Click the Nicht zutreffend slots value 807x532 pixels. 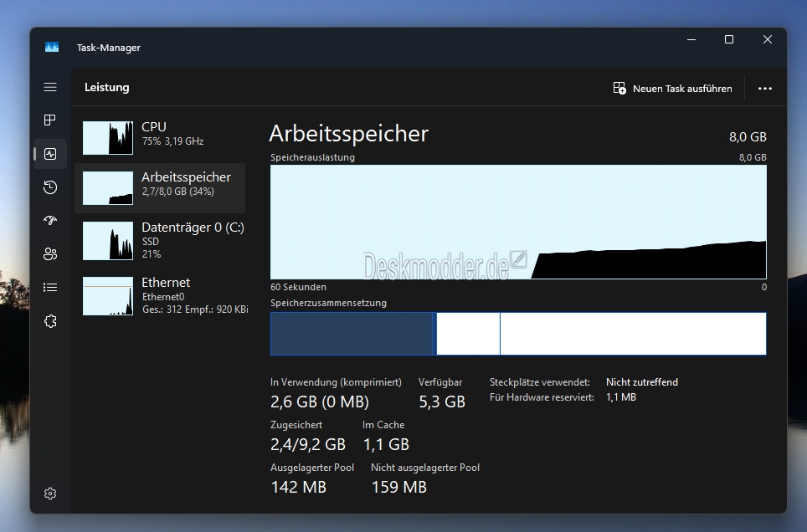pos(642,382)
